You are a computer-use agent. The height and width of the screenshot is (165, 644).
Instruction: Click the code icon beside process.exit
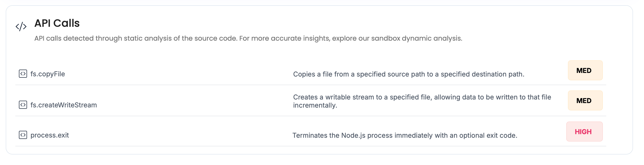[23, 135]
